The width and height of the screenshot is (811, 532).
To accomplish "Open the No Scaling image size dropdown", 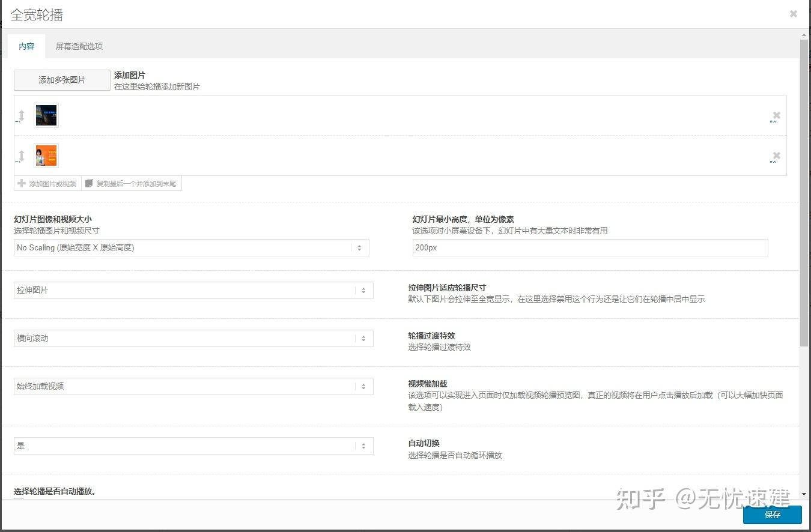I will (359, 247).
